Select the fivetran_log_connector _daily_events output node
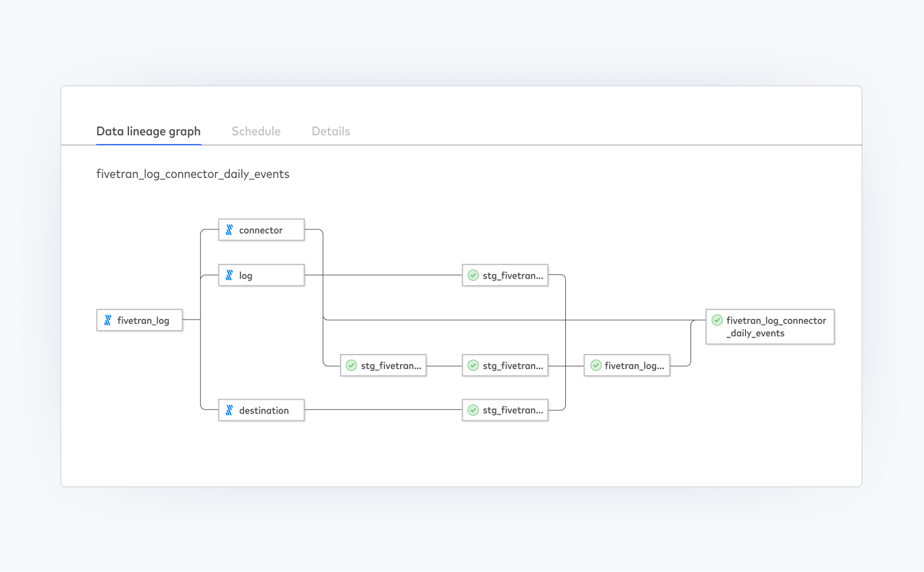 click(770, 326)
